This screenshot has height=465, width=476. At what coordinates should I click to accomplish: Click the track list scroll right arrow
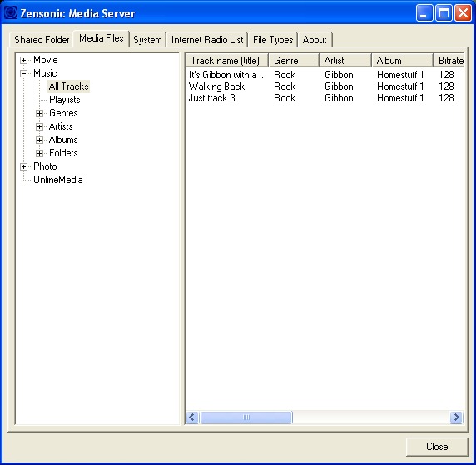pyautogui.click(x=456, y=418)
